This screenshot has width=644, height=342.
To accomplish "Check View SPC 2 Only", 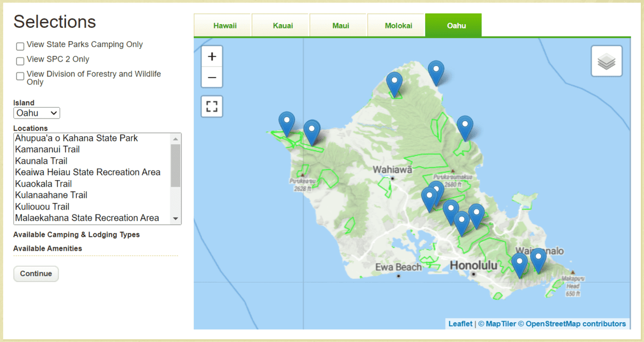I will tap(20, 61).
